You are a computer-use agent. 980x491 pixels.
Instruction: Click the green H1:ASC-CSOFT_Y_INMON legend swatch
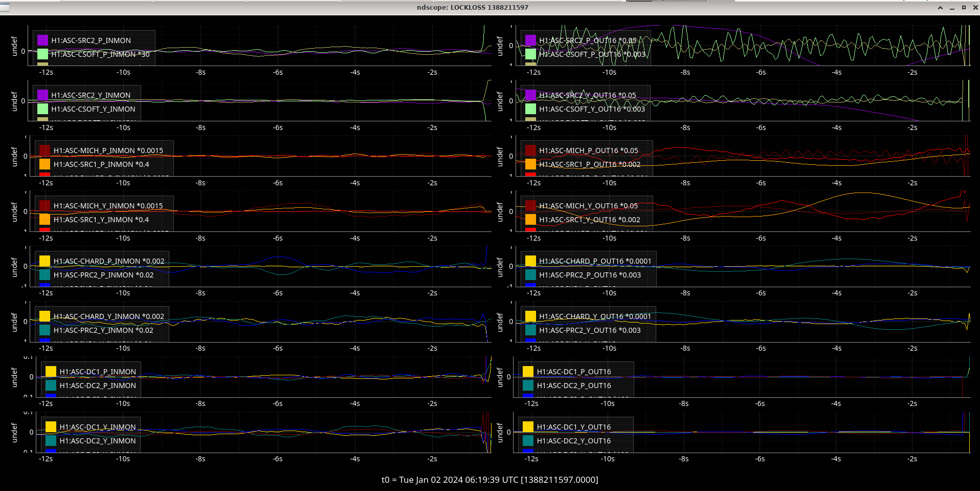coord(42,109)
